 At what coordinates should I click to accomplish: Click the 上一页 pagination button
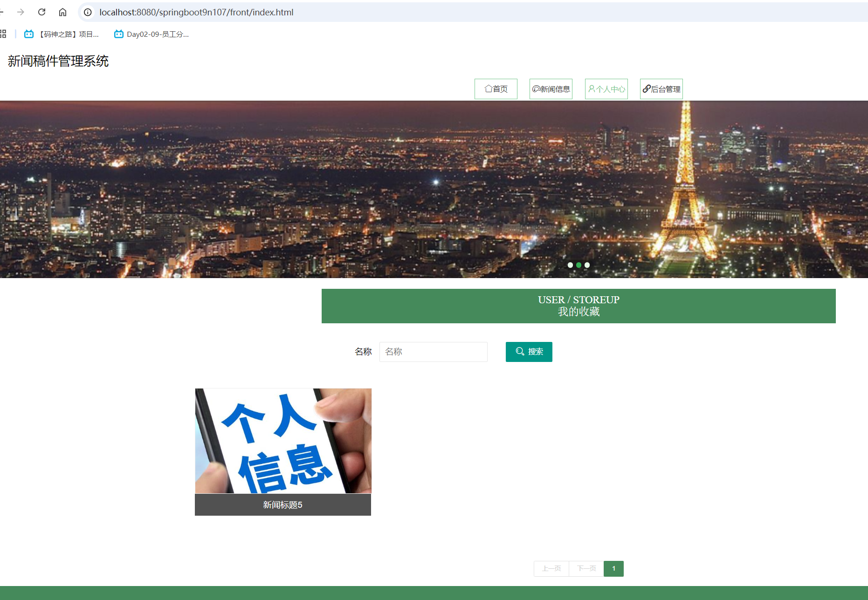tap(551, 568)
